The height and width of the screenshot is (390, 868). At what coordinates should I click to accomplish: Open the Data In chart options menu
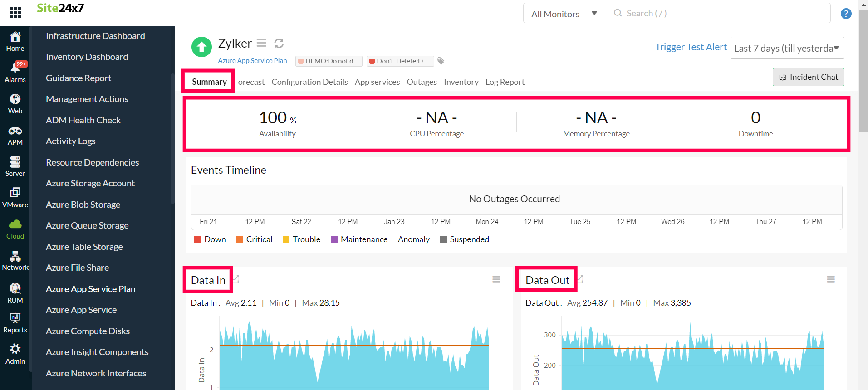(x=496, y=279)
